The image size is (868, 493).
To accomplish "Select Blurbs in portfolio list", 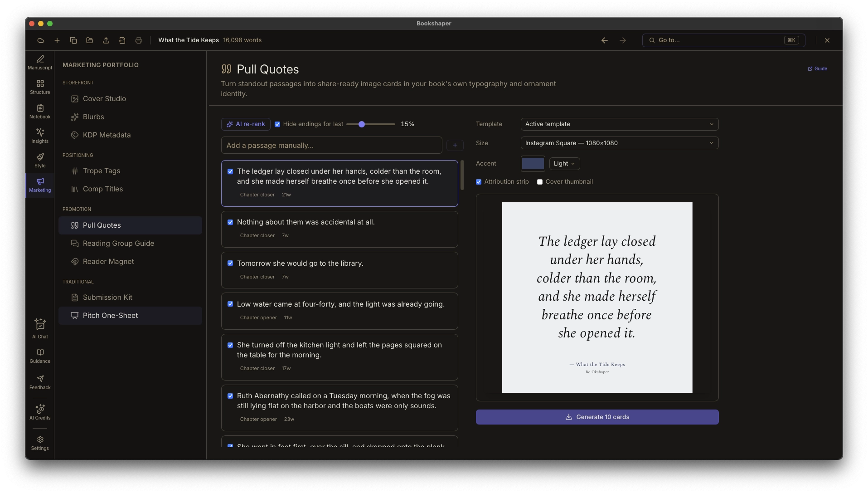I will [x=130, y=117].
